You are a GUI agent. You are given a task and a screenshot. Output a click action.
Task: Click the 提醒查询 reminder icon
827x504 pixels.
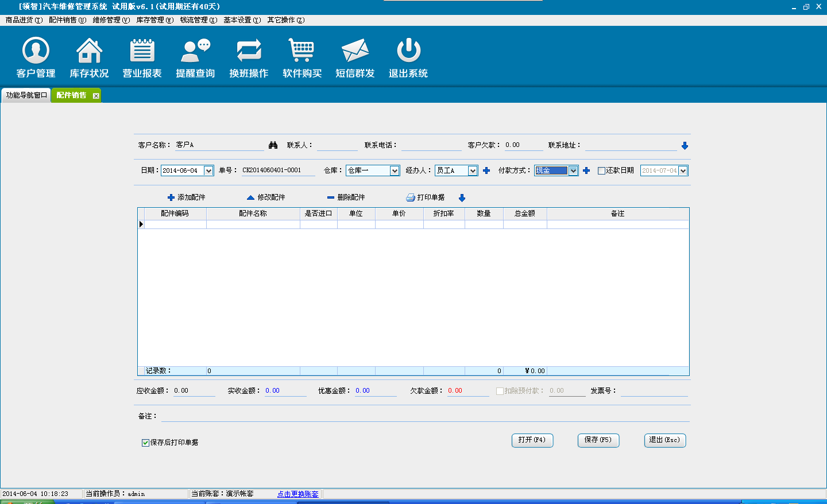(195, 51)
